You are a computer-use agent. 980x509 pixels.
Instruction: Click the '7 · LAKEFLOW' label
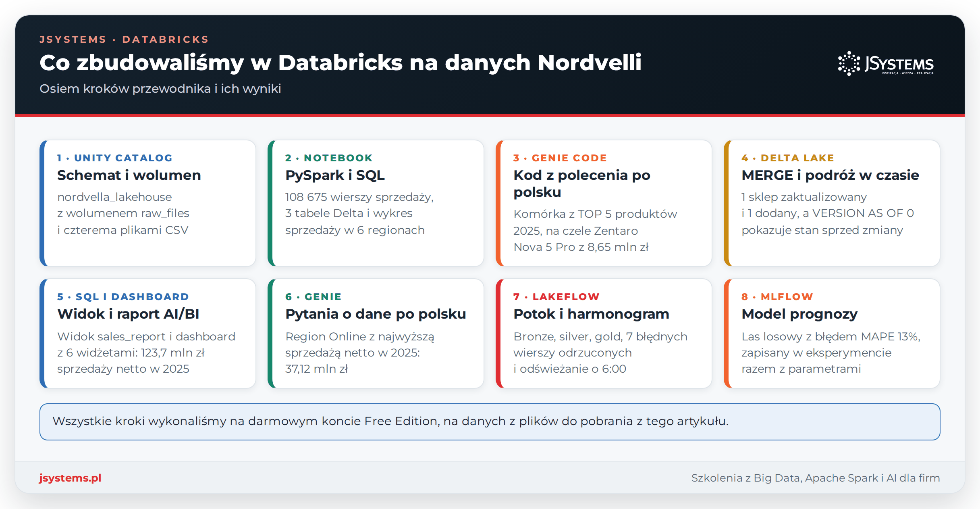[x=556, y=296]
